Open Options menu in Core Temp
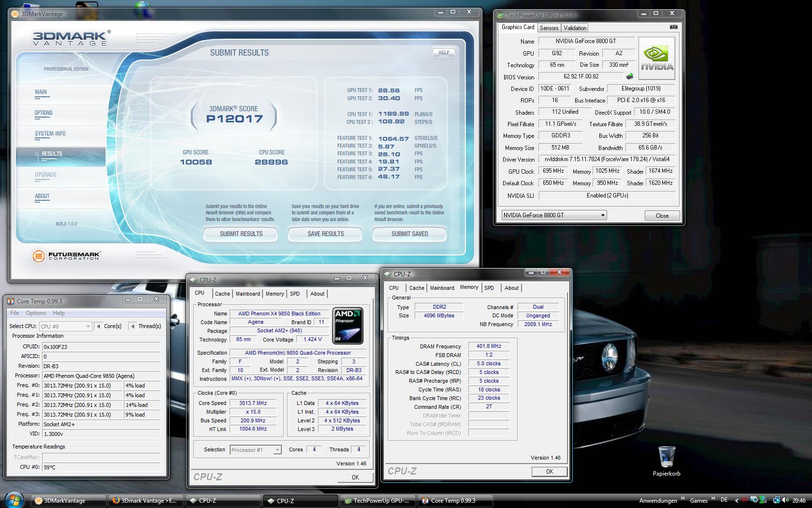The width and height of the screenshot is (812, 508). (x=36, y=313)
